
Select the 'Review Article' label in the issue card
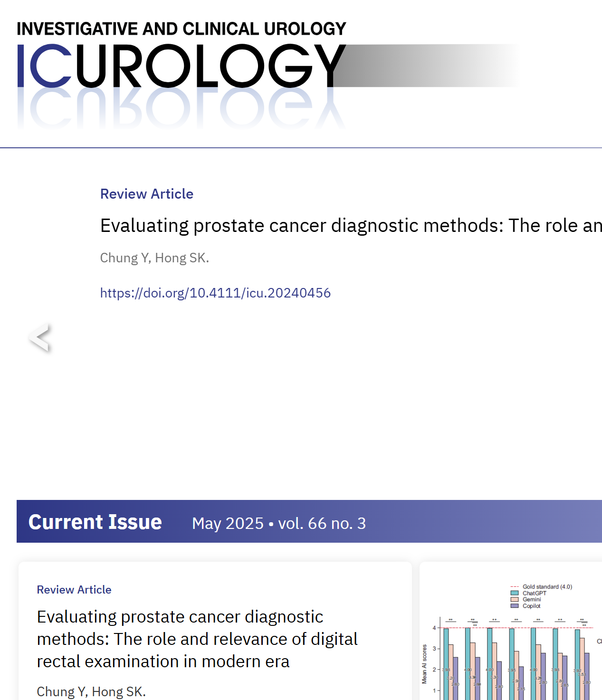(74, 590)
